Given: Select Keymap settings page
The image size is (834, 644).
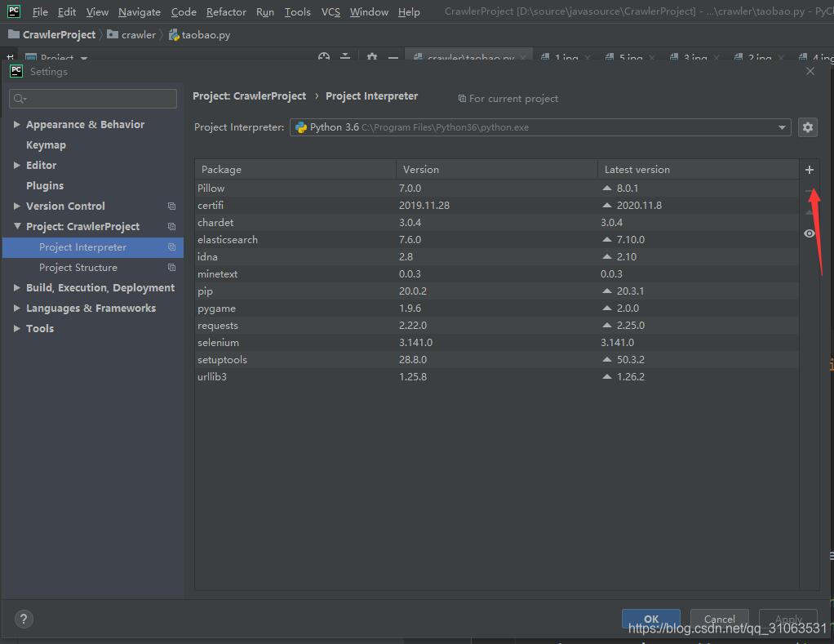Looking at the screenshot, I should 46,144.
